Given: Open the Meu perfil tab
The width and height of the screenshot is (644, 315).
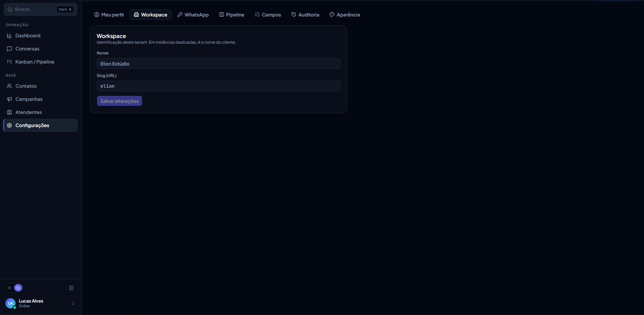Looking at the screenshot, I should pos(109,15).
